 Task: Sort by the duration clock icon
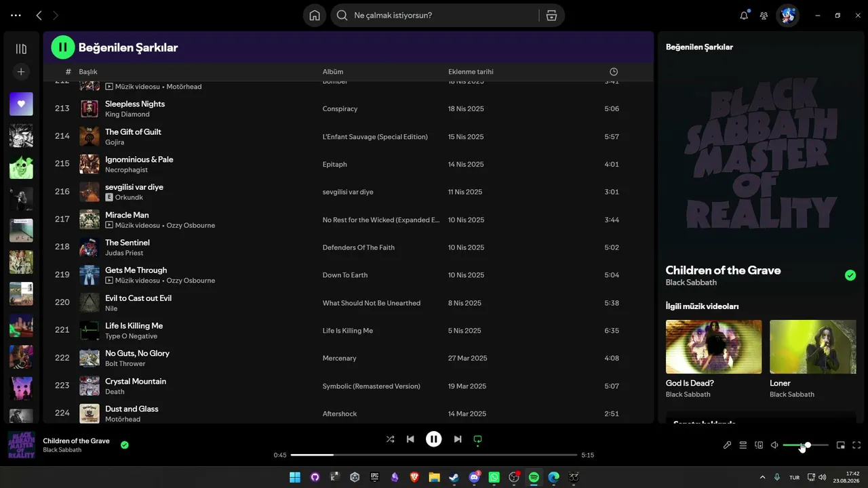tap(614, 72)
